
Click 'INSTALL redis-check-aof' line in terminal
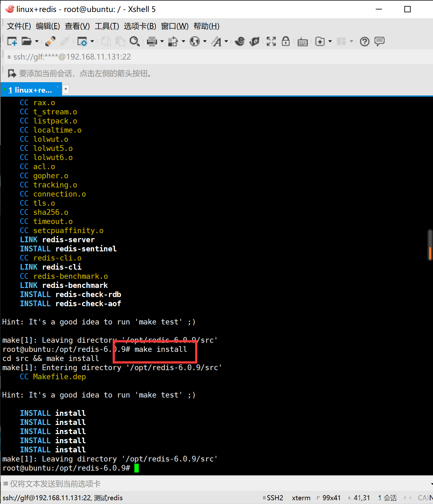point(70,304)
